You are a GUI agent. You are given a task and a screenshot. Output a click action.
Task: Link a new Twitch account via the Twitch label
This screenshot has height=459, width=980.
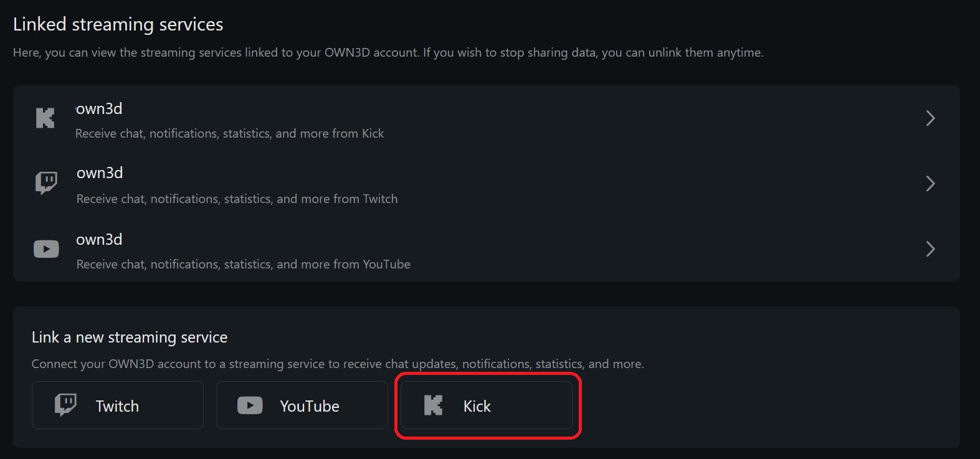117,406
